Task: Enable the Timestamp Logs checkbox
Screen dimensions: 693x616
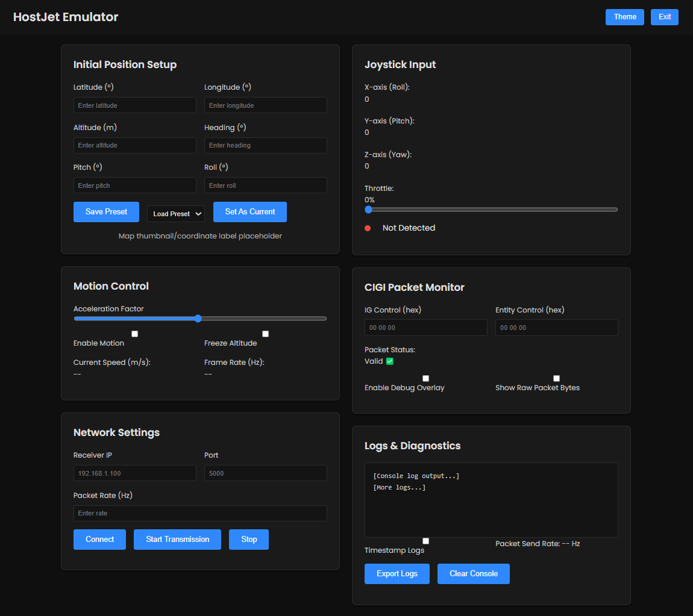Action: [x=426, y=541]
